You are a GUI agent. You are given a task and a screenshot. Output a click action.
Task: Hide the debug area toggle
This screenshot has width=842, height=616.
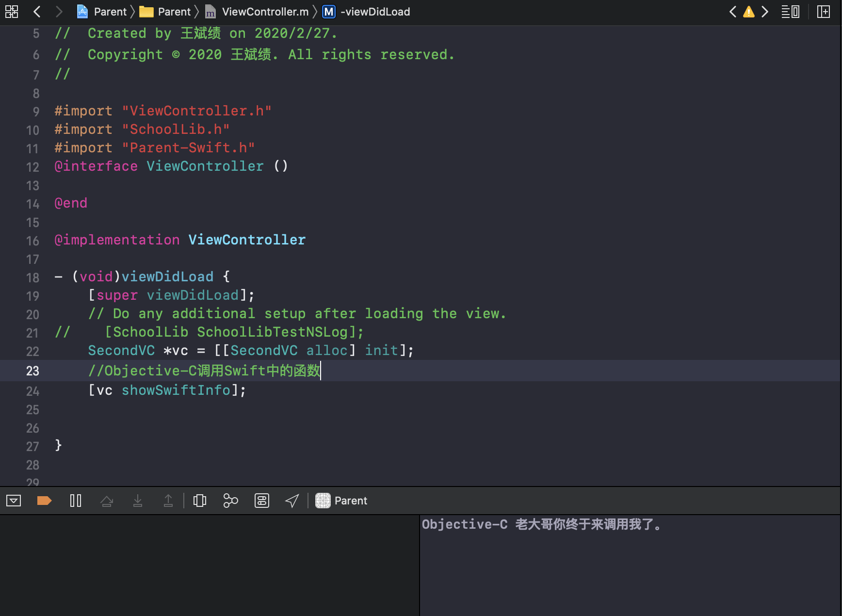(14, 501)
